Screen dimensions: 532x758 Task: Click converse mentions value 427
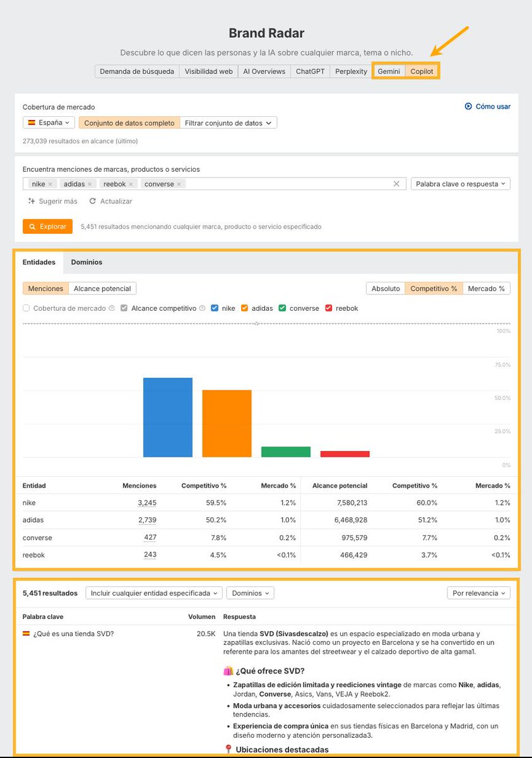(x=150, y=538)
